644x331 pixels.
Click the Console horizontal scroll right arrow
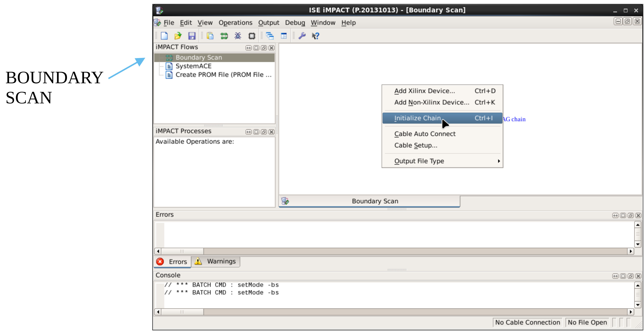631,312
